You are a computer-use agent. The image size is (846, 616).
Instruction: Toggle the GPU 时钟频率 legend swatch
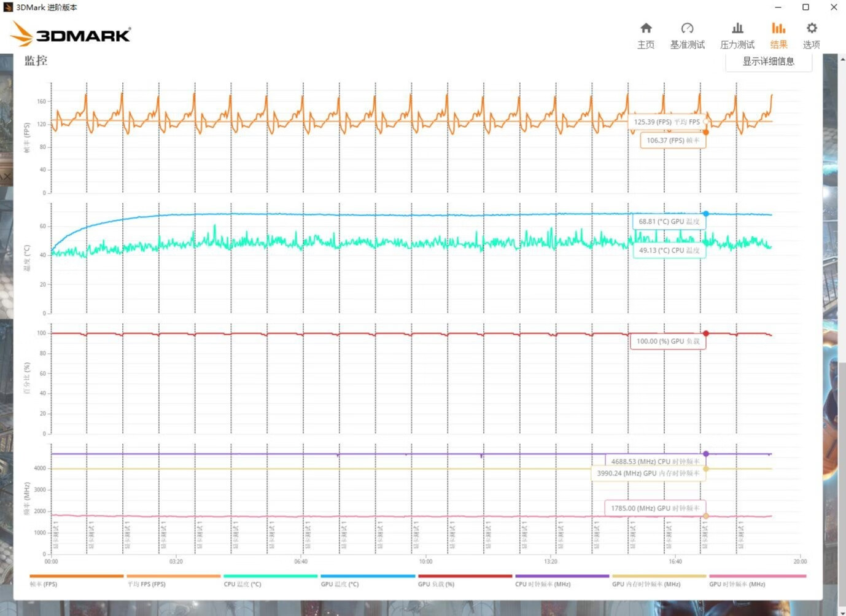(x=757, y=576)
